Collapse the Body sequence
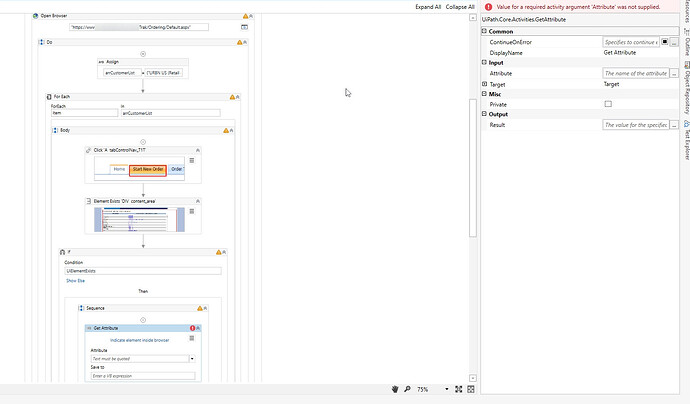This screenshot has height=404, width=690. coord(231,130)
